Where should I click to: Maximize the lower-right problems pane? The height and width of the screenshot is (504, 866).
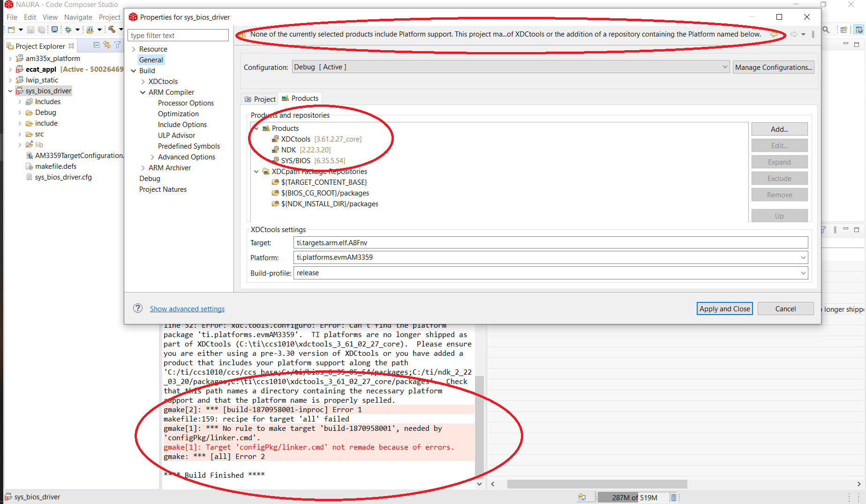[x=857, y=230]
